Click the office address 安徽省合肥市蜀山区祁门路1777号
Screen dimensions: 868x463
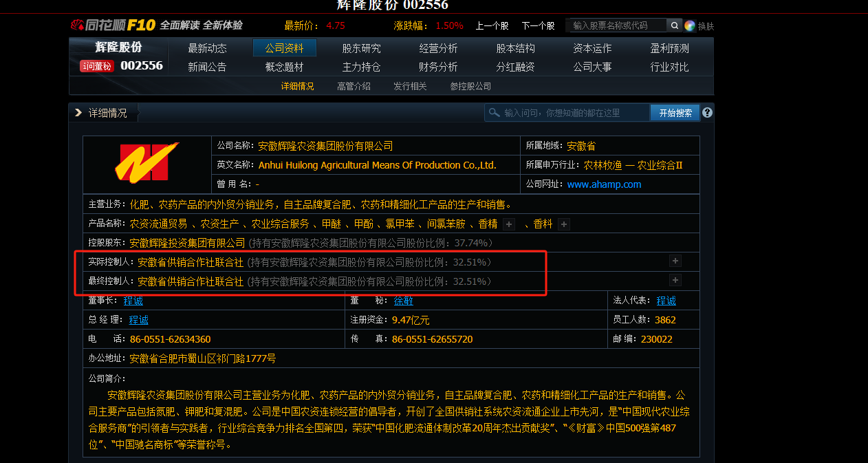pos(203,358)
